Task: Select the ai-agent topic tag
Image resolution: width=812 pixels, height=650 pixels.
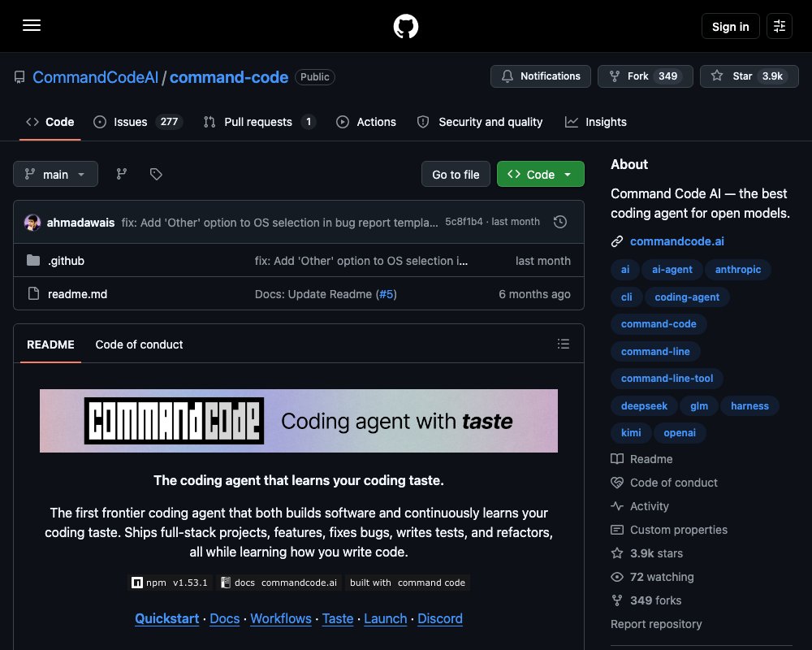Action: tap(672, 270)
